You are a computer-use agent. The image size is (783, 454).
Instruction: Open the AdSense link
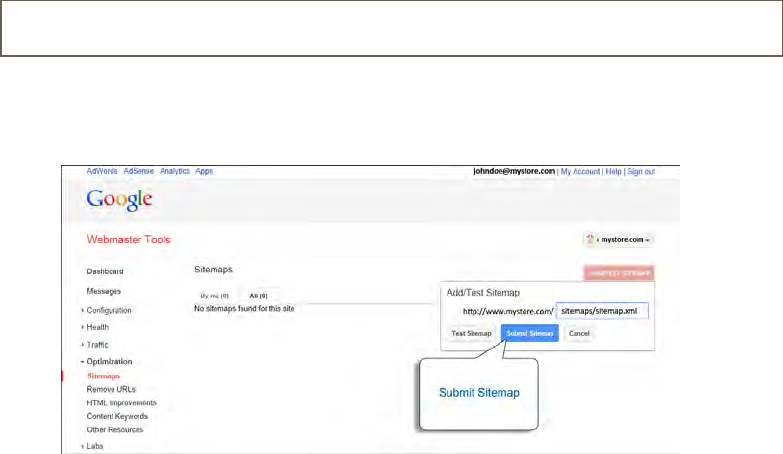point(139,171)
